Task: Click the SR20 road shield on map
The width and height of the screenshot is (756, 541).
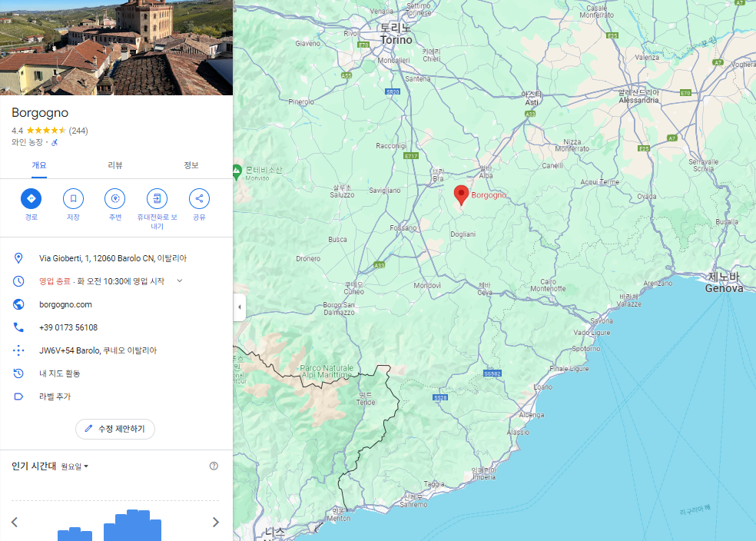Action: click(393, 91)
